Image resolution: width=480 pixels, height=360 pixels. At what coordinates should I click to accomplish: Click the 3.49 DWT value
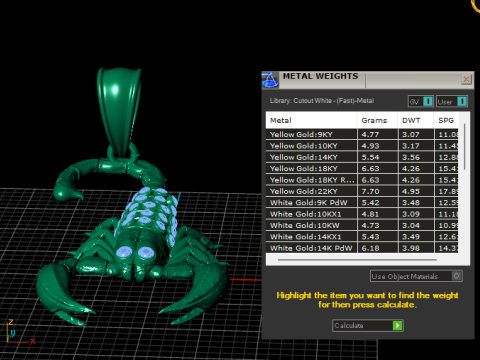tap(411, 237)
